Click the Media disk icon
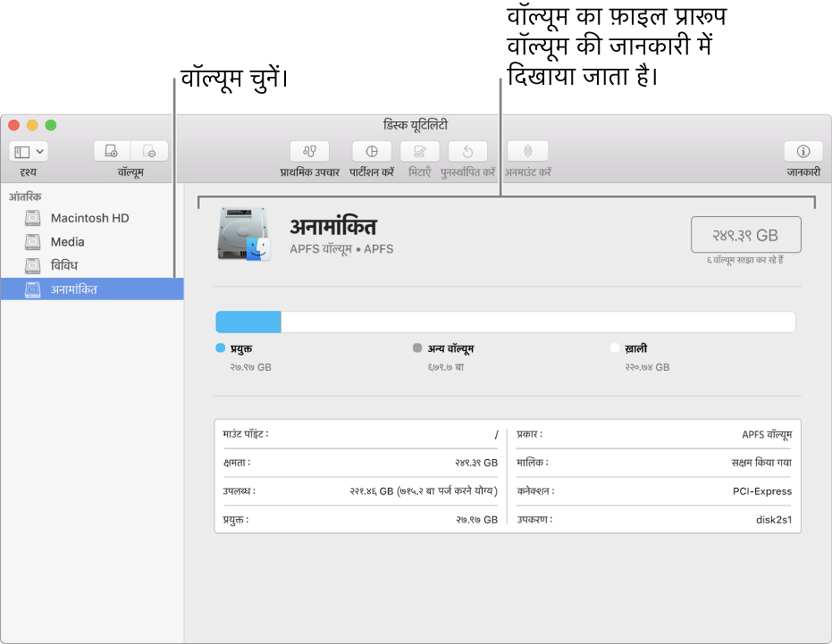Image resolution: width=832 pixels, height=644 pixels. click(x=33, y=242)
